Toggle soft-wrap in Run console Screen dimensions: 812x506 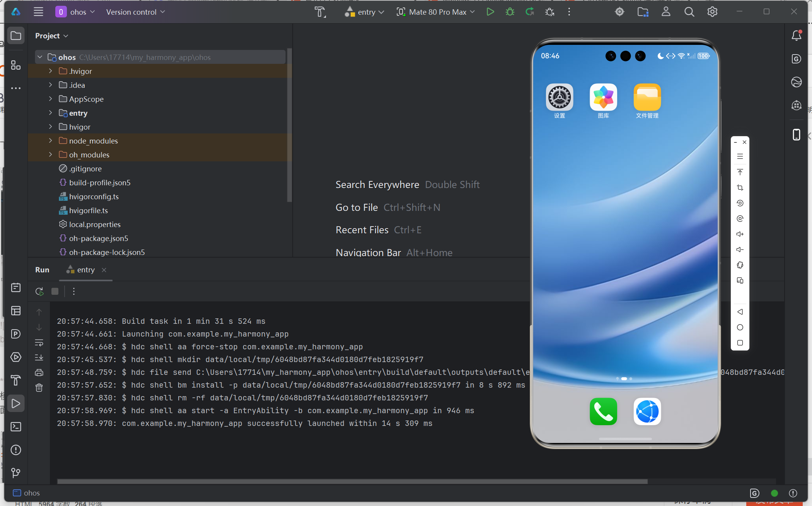click(39, 343)
